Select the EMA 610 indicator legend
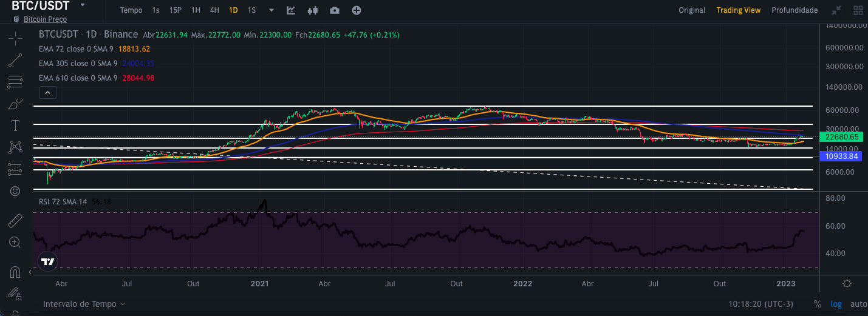 tap(96, 78)
